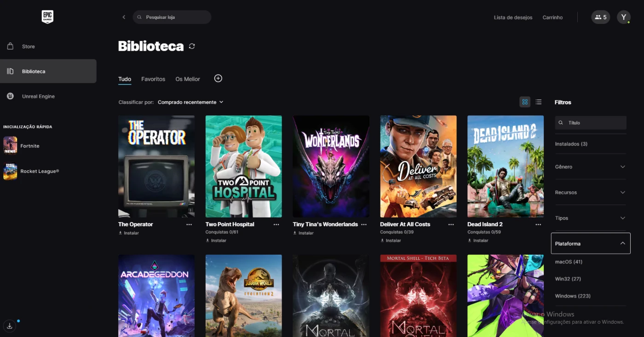Install Deliver At All Costs
This screenshot has height=337, width=644.
point(391,240)
